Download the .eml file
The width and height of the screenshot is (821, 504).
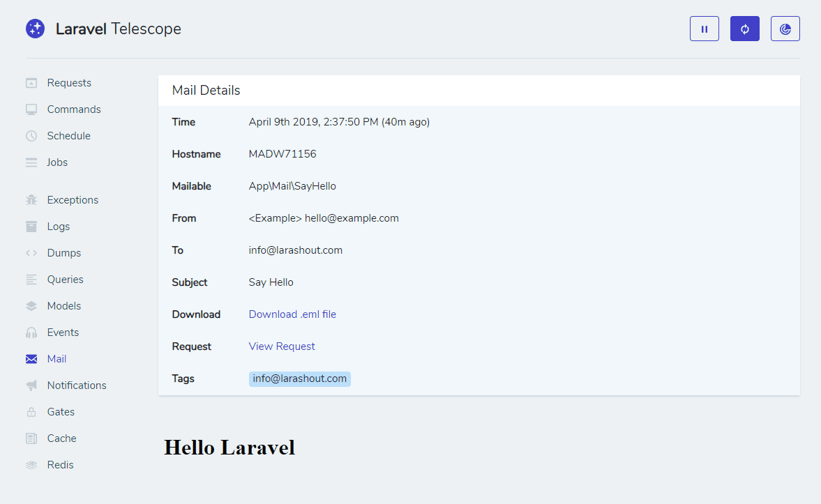292,314
